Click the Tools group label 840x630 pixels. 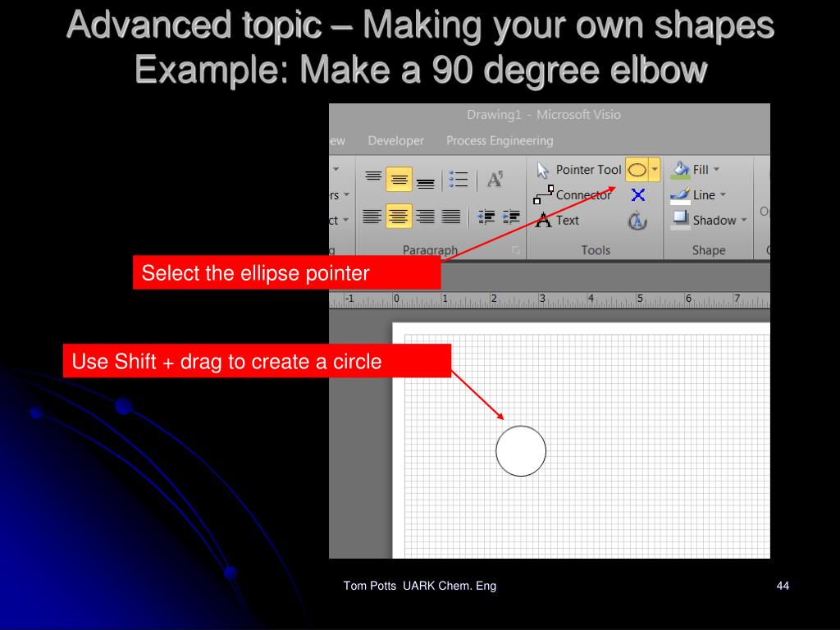pos(596,250)
